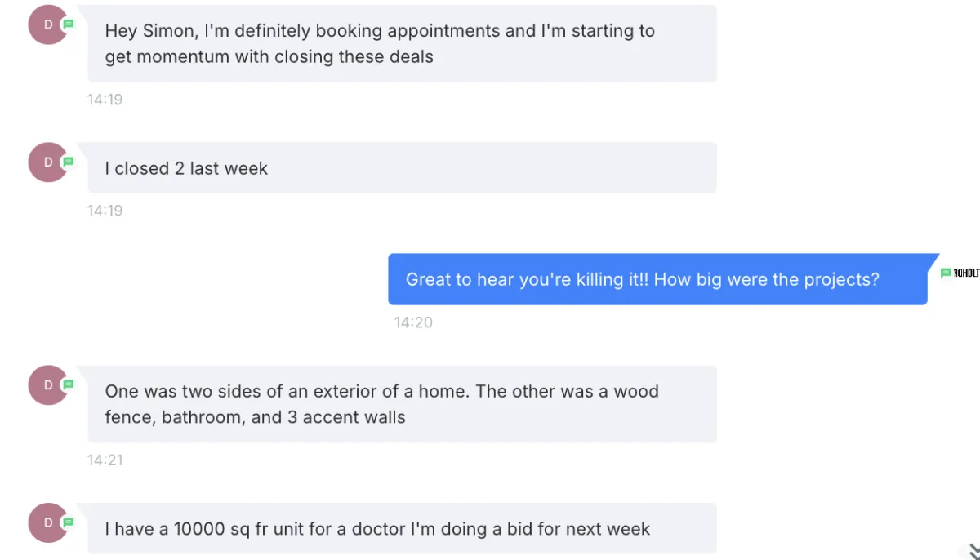
Task: Select the wood fence and accent walls message
Action: pos(402,404)
